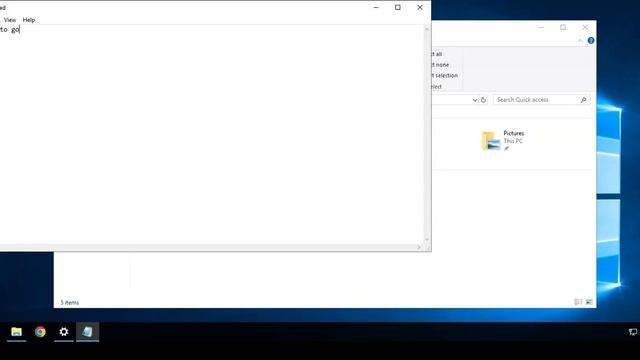Click Notepad's horizontal scrollbar right arrow
Viewport: 640px width, 360px height.
point(419,247)
